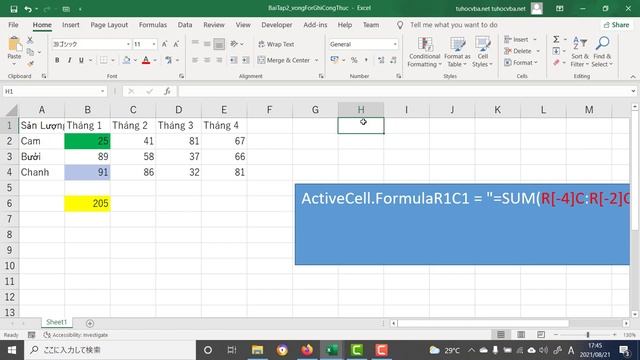Switch to the Formulas tab
Viewport: 640px width, 360px height.
tap(153, 25)
